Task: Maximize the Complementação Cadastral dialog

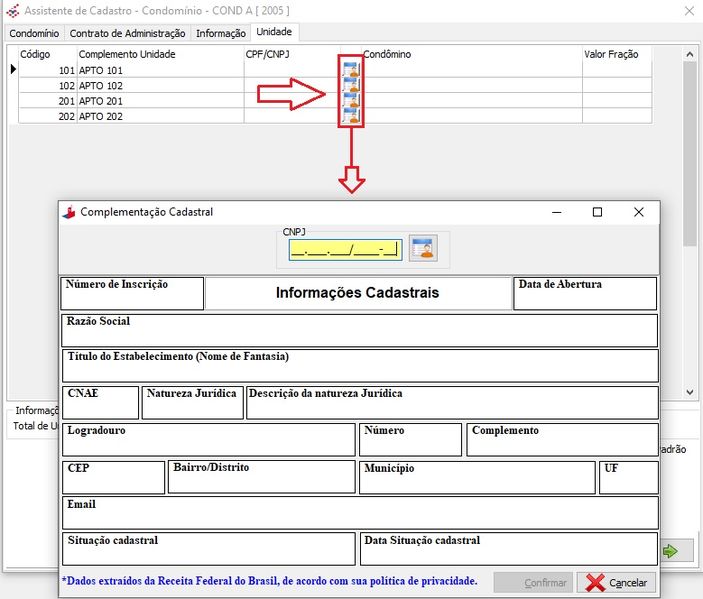Action: pos(597,212)
